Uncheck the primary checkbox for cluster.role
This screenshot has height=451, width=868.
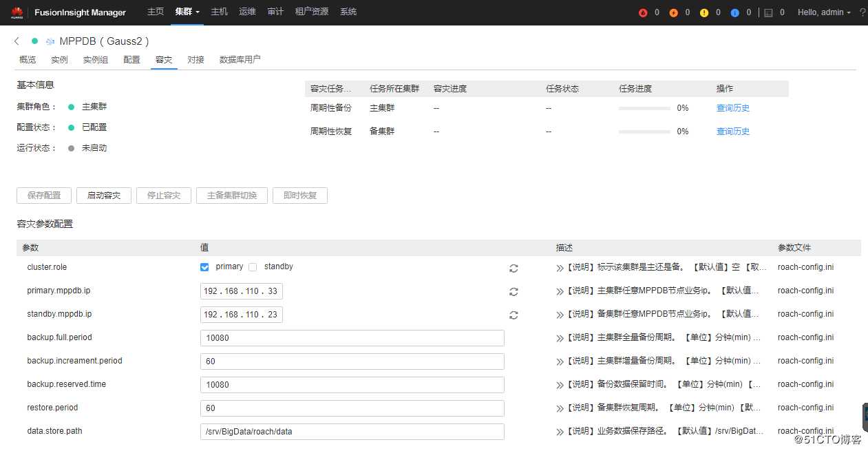point(204,266)
